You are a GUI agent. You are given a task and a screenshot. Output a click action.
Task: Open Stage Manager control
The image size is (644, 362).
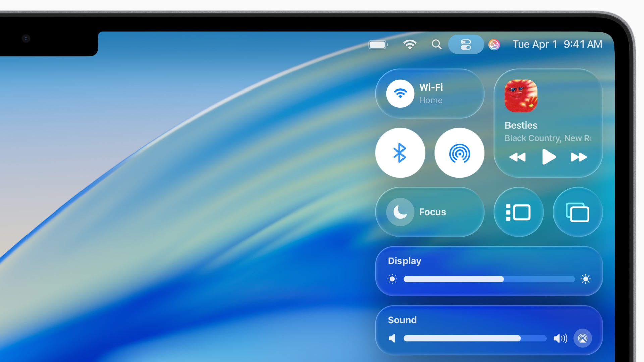(x=518, y=212)
